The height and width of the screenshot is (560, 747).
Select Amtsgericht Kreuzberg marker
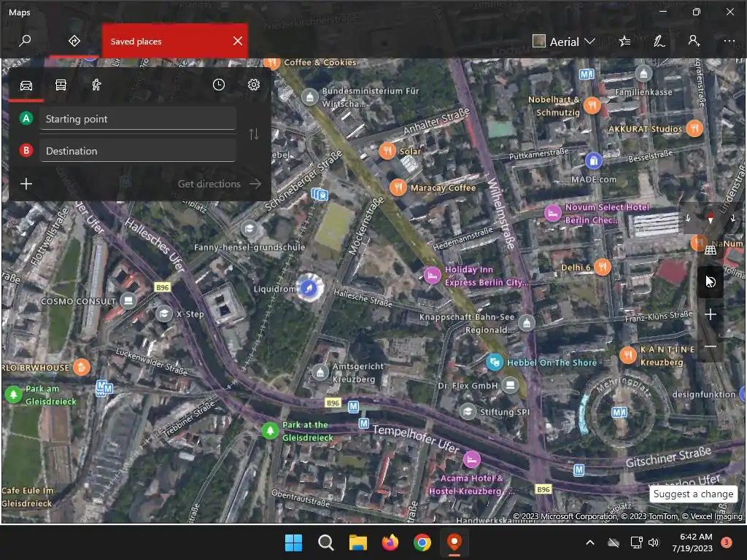pos(320,373)
